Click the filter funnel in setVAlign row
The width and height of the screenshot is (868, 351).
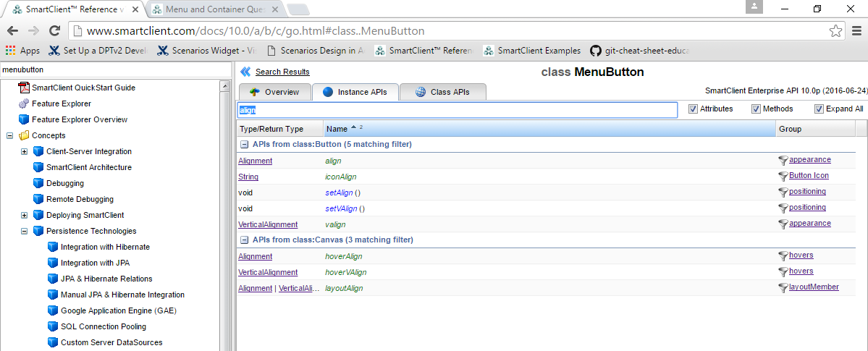(x=783, y=208)
